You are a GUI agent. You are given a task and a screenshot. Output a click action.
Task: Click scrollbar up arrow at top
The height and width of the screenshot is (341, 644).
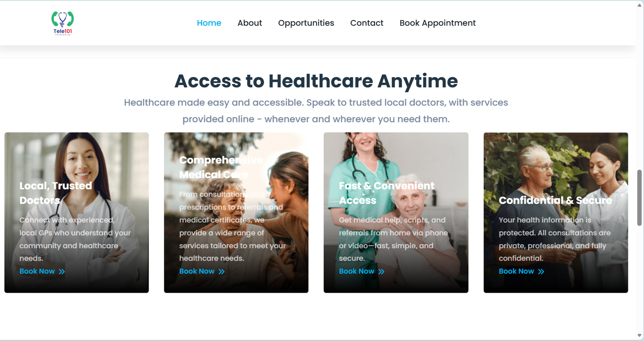(640, 5)
